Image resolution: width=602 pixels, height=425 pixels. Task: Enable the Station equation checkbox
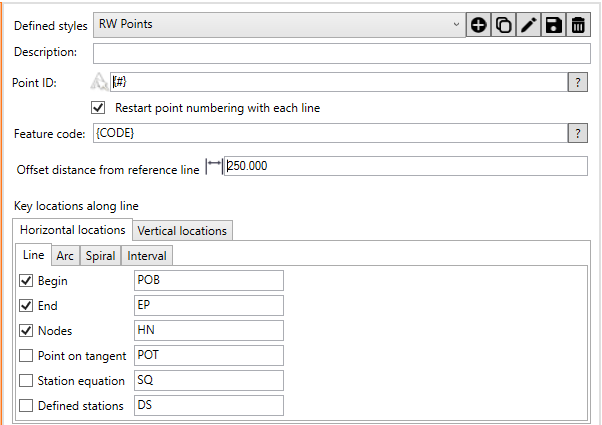tap(26, 381)
